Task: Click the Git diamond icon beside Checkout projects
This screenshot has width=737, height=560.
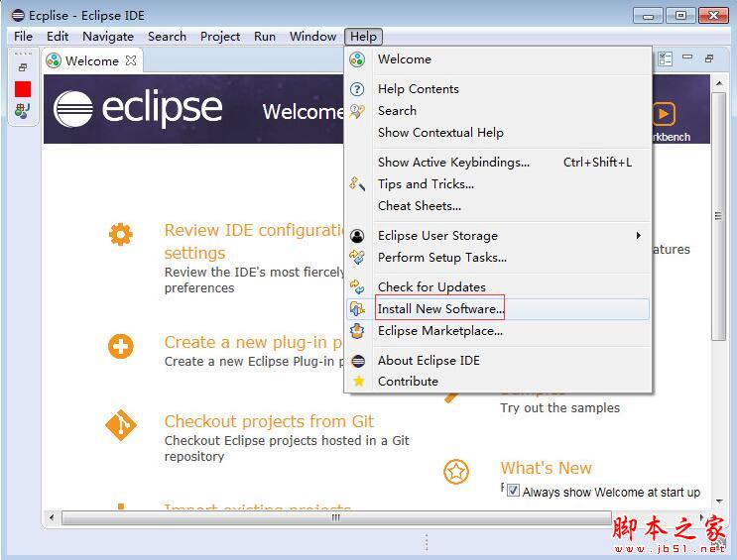Action: click(x=121, y=425)
